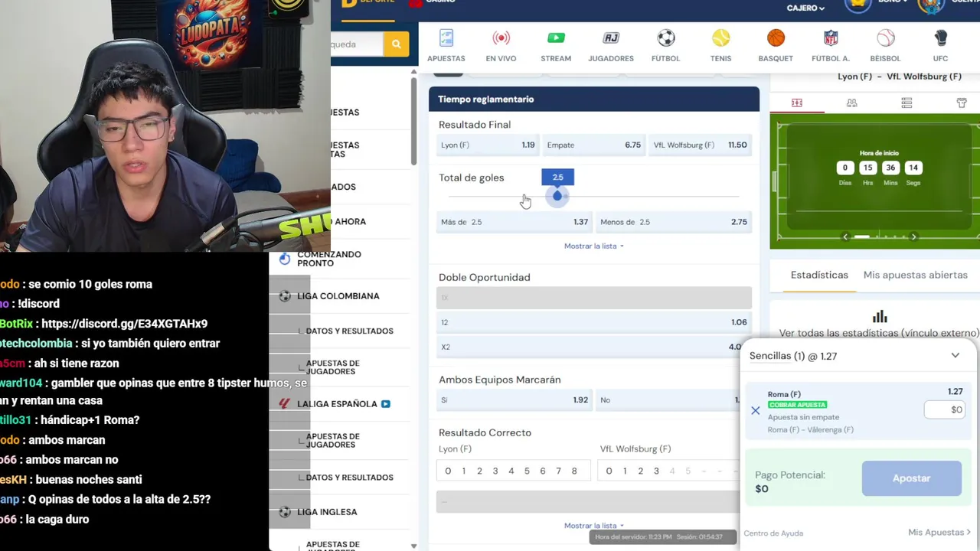Select Ambos Equipos Marcarán Sí 1.92
This screenshot has height=551, width=980.
[x=514, y=399]
